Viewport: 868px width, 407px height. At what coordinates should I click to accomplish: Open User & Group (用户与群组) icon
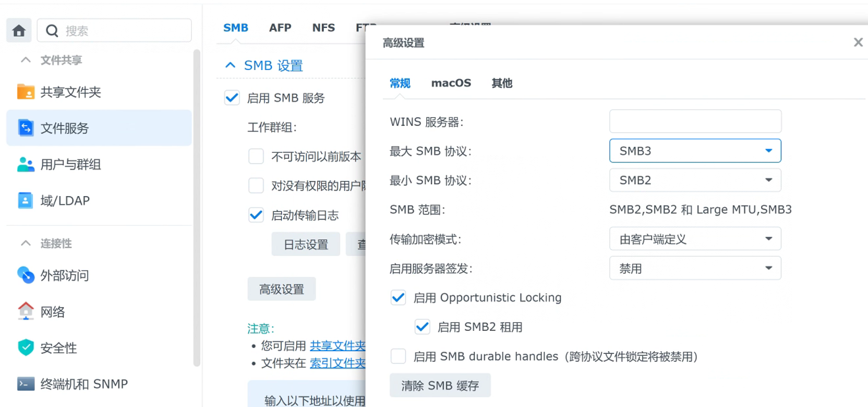tap(26, 164)
